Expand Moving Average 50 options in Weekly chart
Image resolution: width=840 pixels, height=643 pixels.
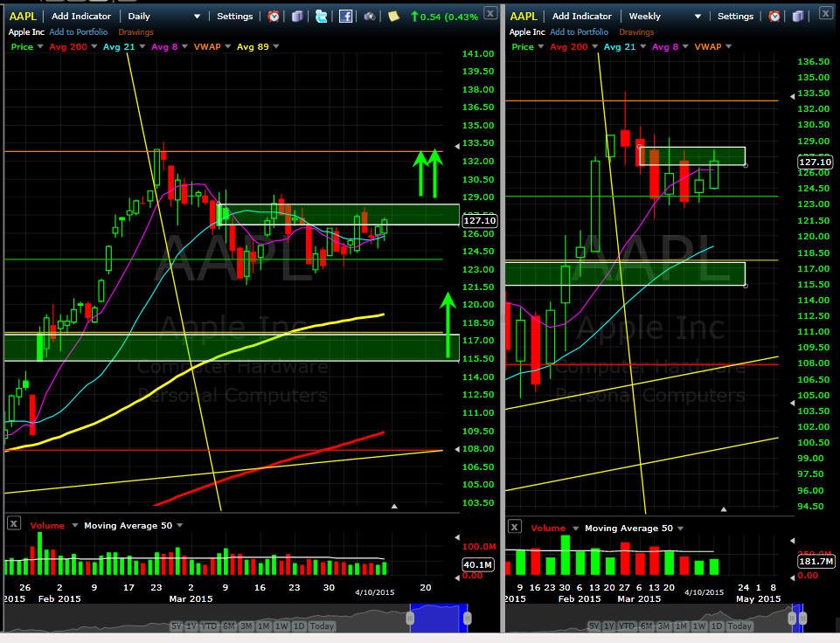click(x=680, y=529)
